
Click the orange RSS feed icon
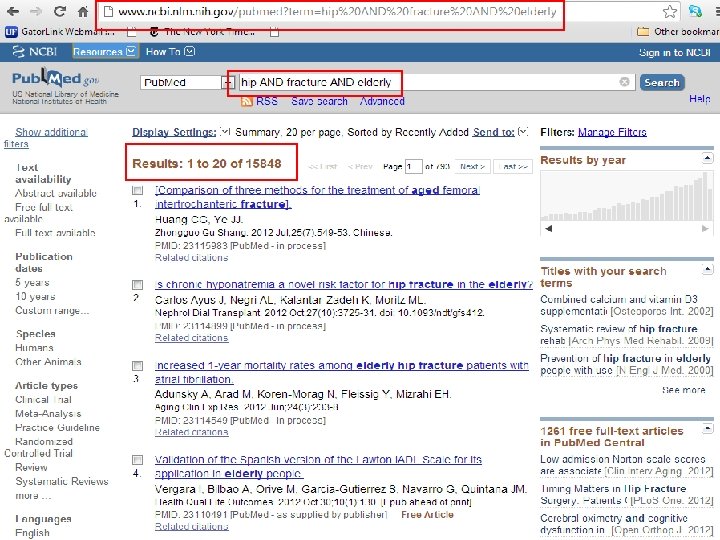click(247, 101)
